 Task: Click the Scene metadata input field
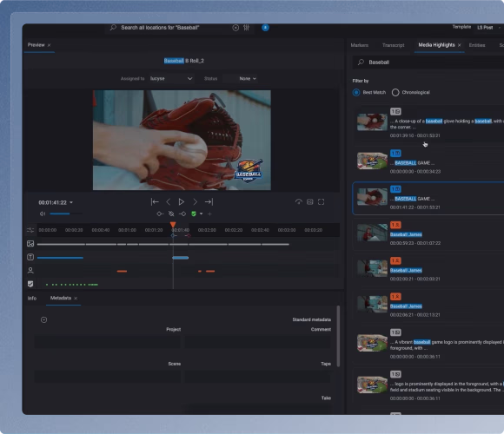(x=108, y=376)
